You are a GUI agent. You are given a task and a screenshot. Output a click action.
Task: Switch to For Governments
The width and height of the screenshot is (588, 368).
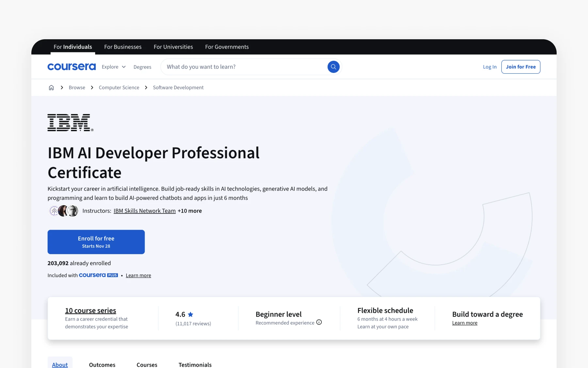(227, 47)
